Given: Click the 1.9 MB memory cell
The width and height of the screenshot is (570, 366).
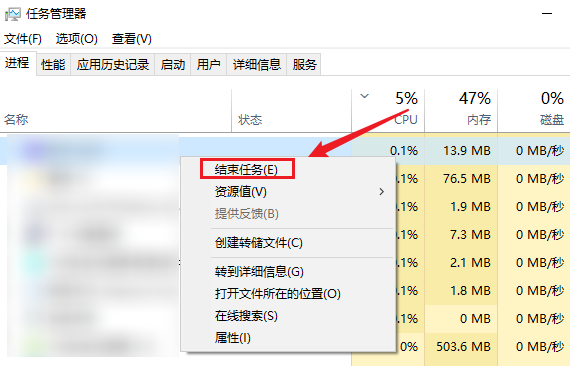Looking at the screenshot, I should coord(461,207).
